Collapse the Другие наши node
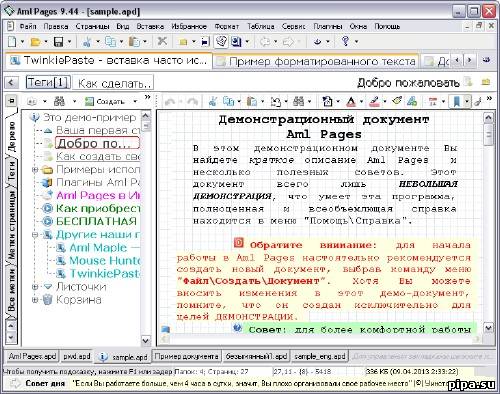This screenshot has width=500, height=394. pos(35,235)
